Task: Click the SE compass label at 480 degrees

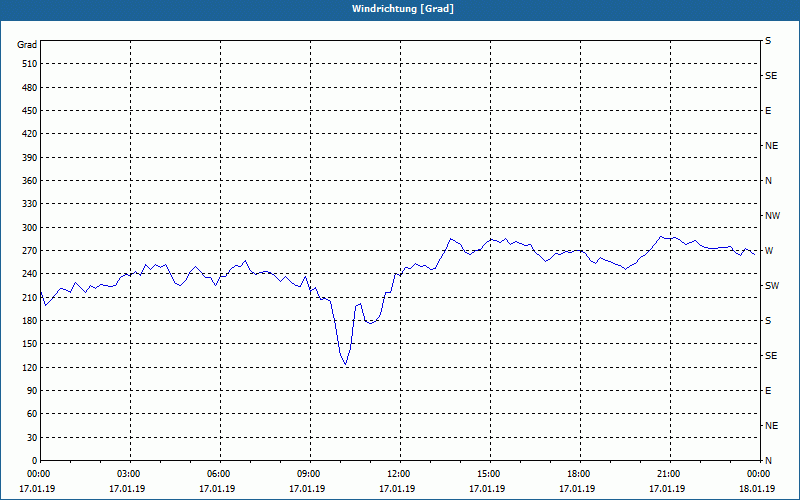Action: pos(771,76)
